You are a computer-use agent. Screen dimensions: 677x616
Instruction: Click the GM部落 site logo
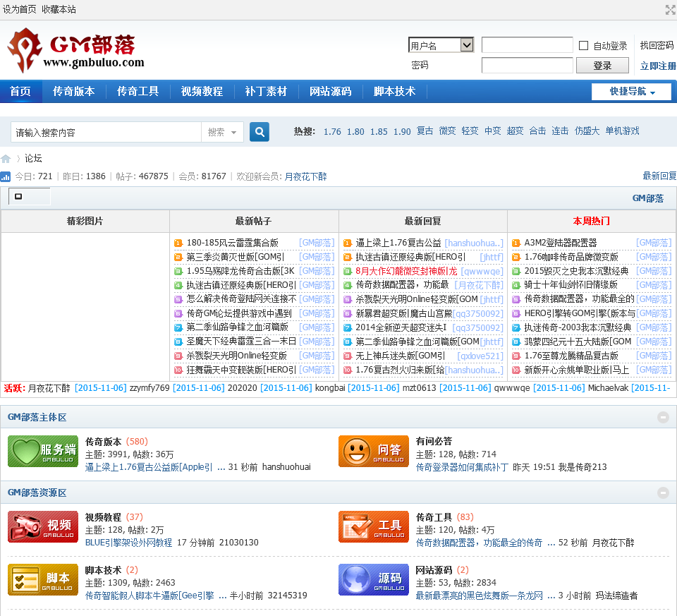76,51
